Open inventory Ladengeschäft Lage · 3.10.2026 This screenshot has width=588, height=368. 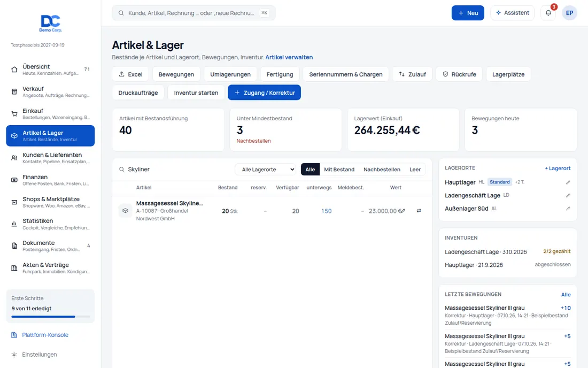[x=508, y=252]
